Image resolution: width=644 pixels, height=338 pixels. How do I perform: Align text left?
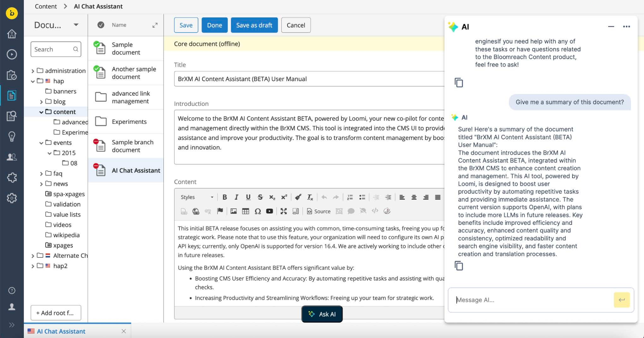point(402,197)
